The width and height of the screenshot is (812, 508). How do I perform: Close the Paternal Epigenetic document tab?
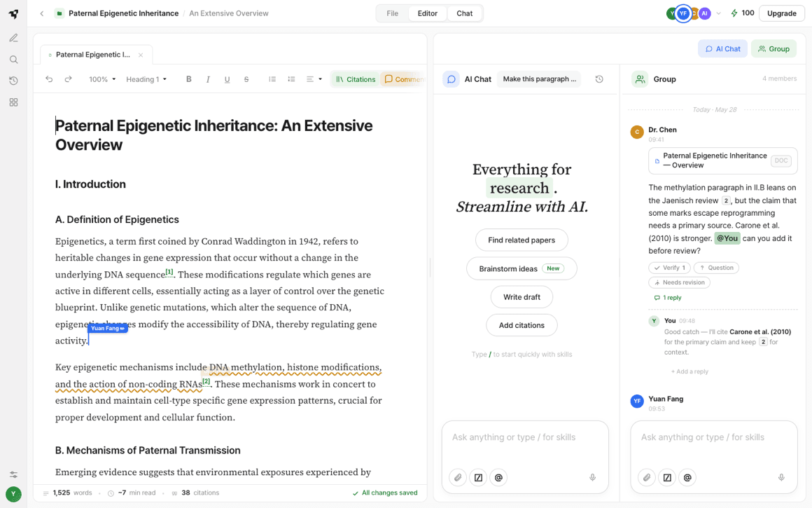(x=140, y=55)
